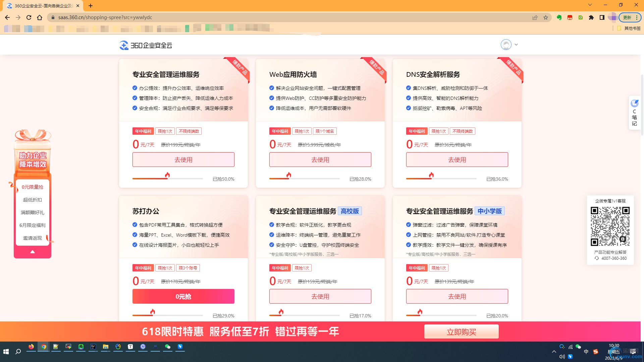Reload the current page
The height and width of the screenshot is (362, 644).
[29, 17]
